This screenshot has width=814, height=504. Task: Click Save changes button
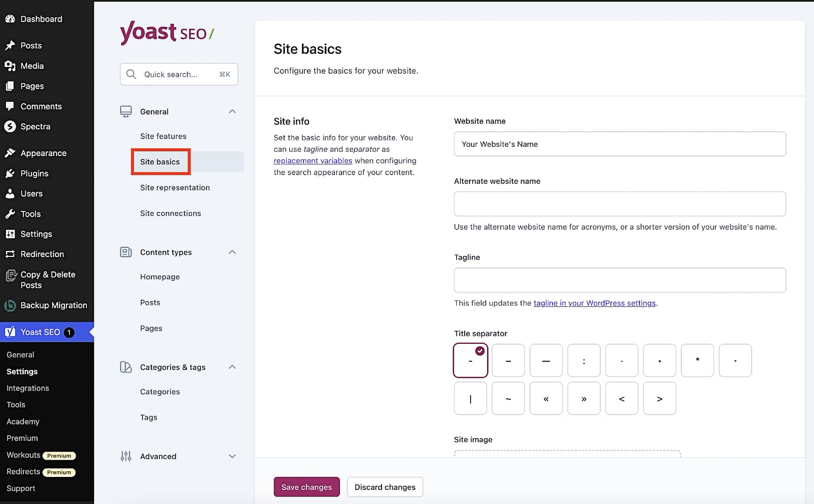pos(306,487)
